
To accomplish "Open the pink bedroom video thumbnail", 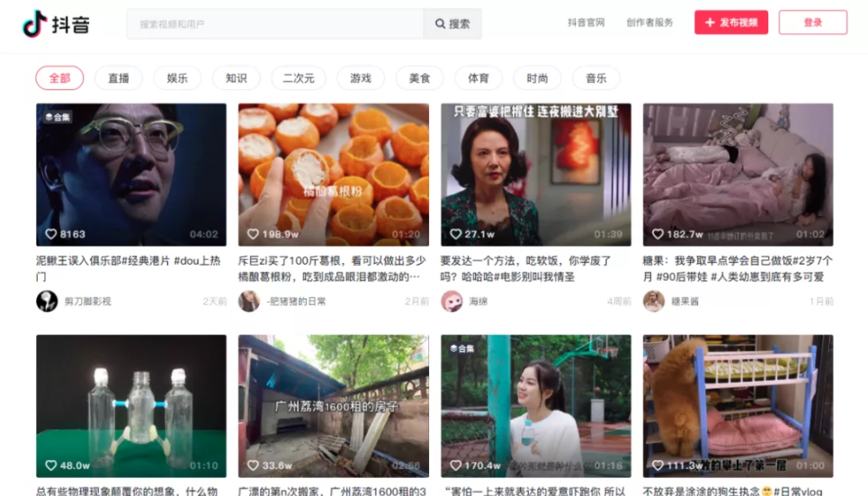I will [738, 175].
